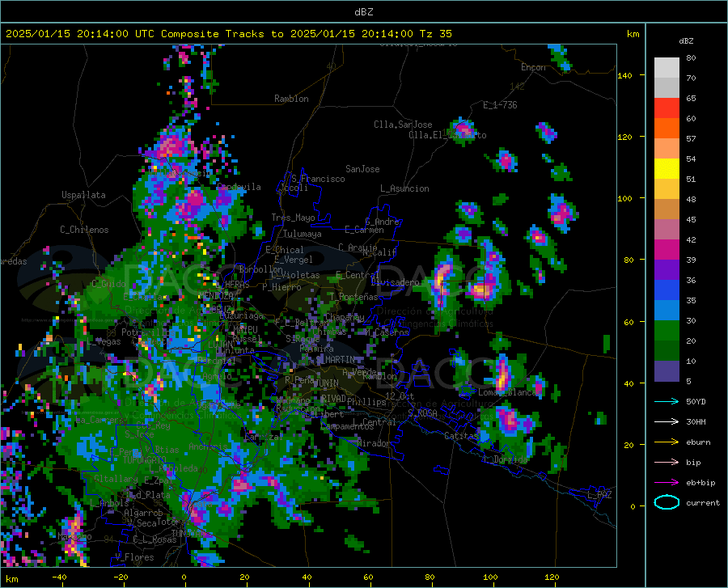Click the 'SanJose' map label
The image size is (728, 588).
pyautogui.click(x=362, y=169)
